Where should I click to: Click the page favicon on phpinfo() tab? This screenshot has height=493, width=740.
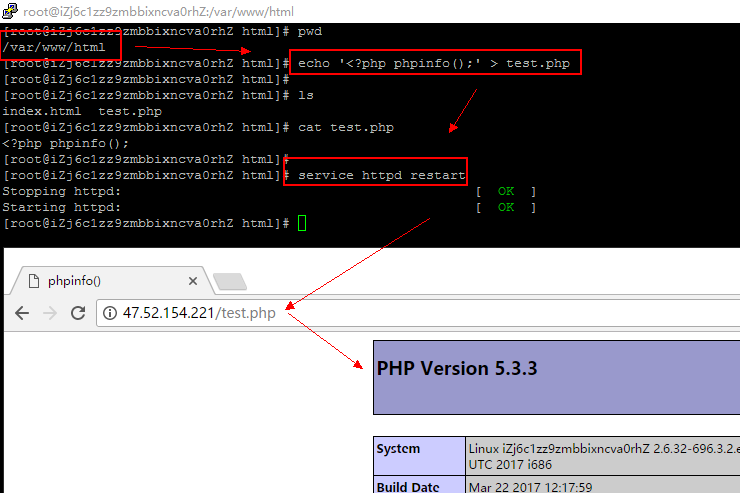(x=33, y=281)
